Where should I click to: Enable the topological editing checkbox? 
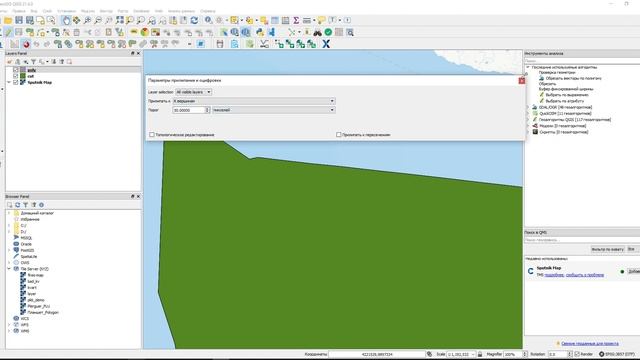(x=152, y=134)
